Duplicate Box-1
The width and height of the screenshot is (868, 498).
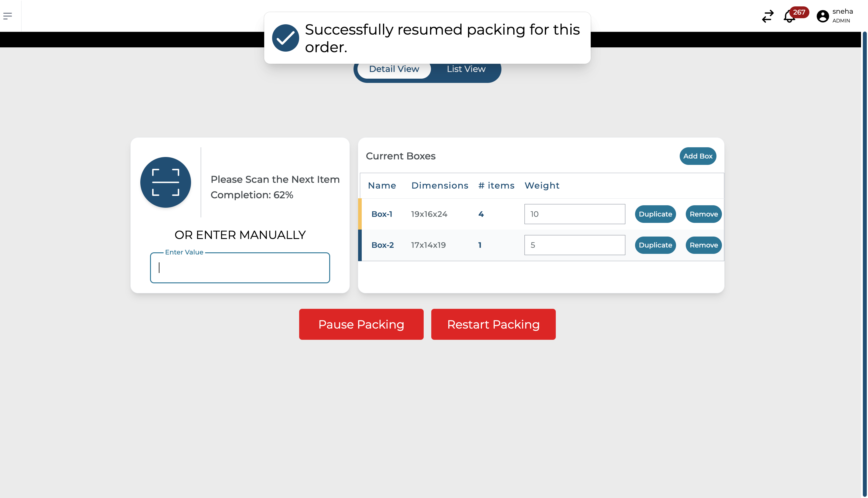click(x=655, y=214)
